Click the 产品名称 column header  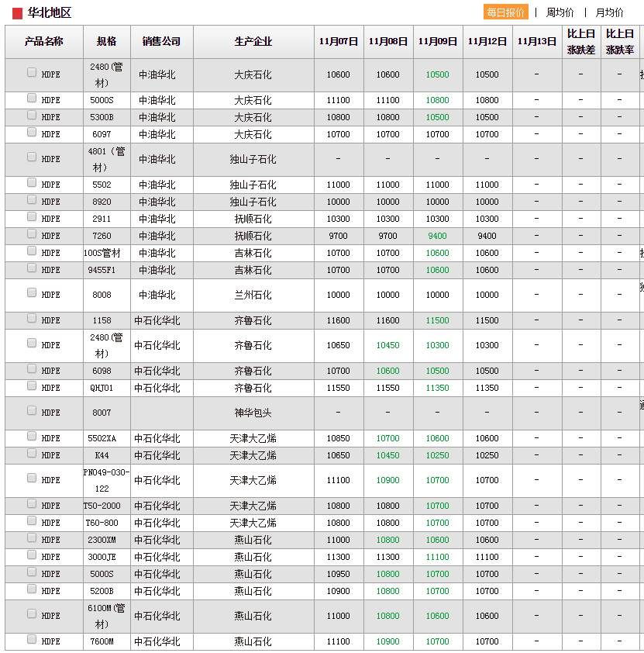click(x=43, y=42)
